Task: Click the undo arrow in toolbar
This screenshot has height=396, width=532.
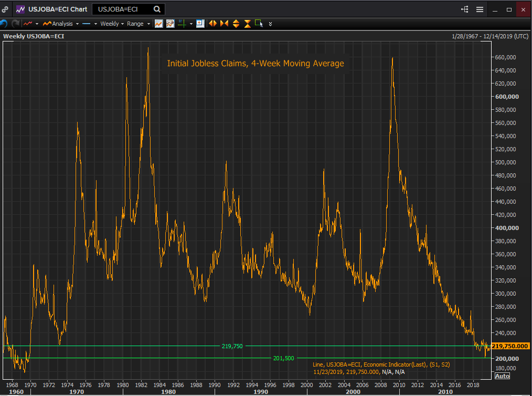Action: pyautogui.click(x=4, y=24)
